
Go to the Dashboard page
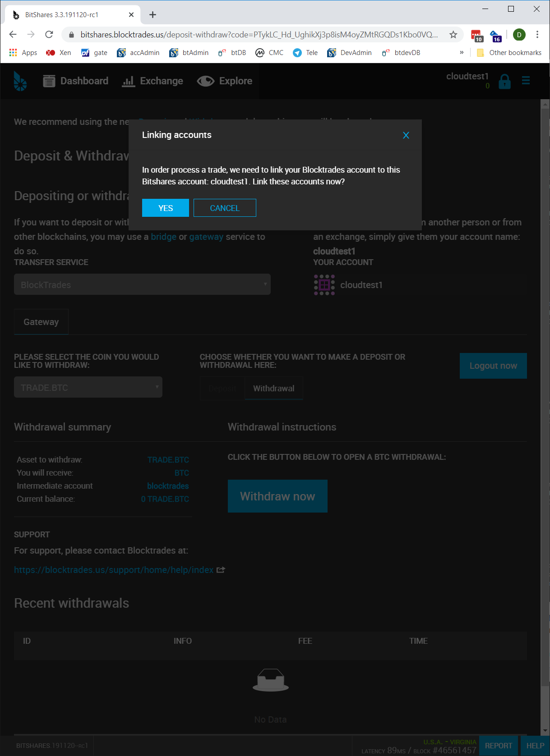(76, 81)
